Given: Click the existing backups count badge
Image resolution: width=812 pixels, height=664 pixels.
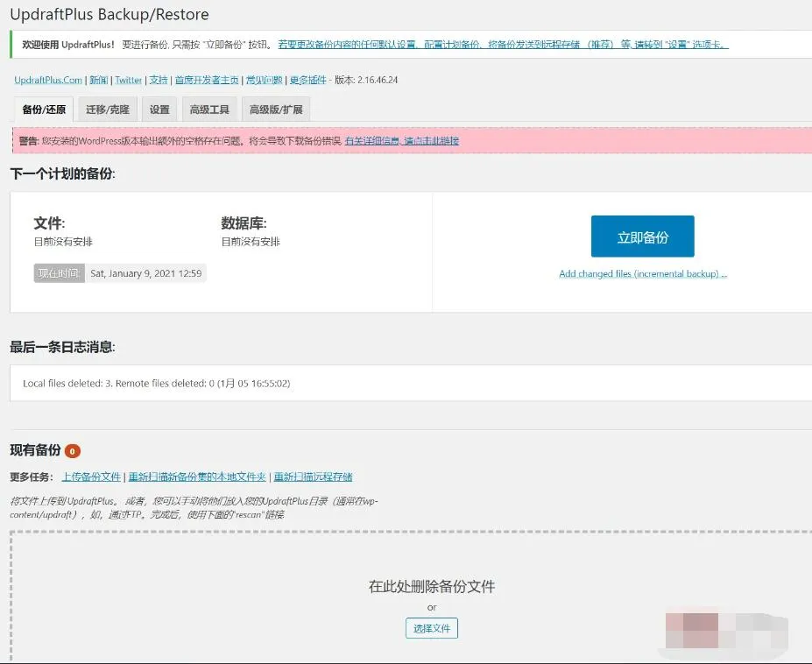Looking at the screenshot, I should point(73,451).
